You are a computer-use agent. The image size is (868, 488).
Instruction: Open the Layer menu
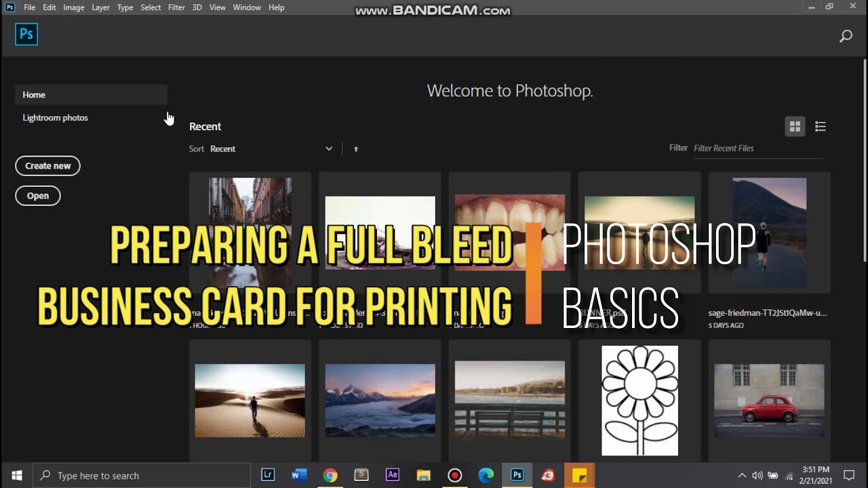click(101, 7)
